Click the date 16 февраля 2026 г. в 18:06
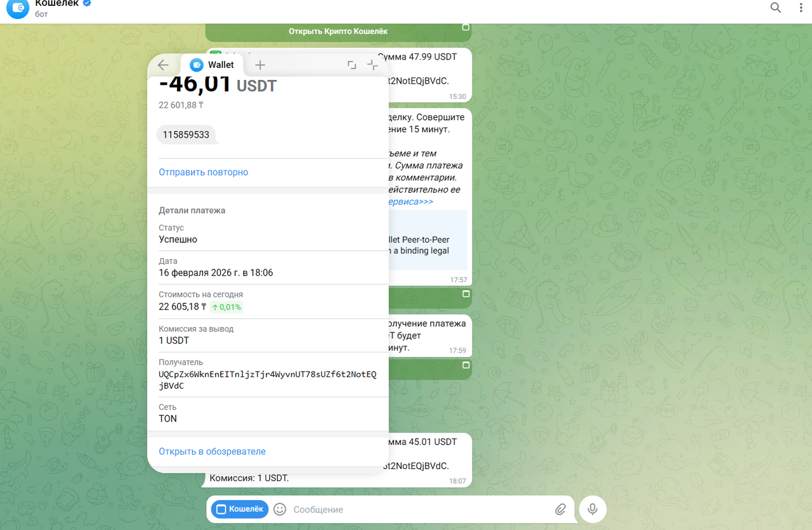This screenshot has width=812, height=530. click(x=216, y=273)
